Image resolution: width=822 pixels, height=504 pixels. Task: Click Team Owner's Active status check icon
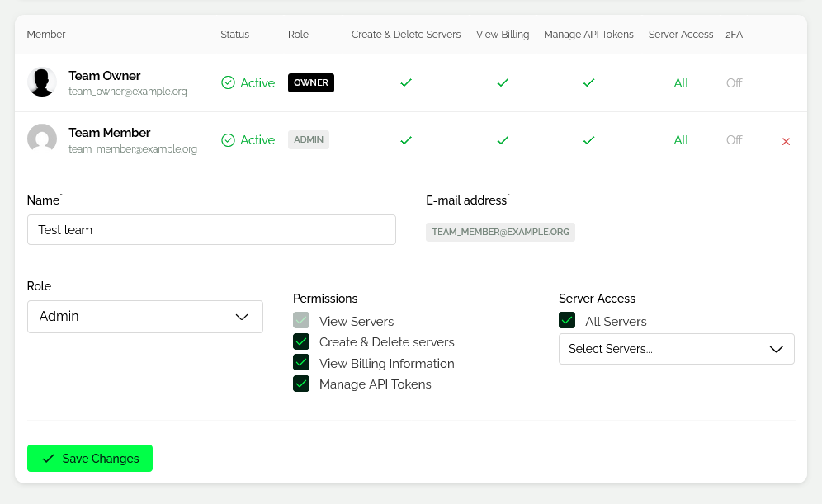(228, 82)
